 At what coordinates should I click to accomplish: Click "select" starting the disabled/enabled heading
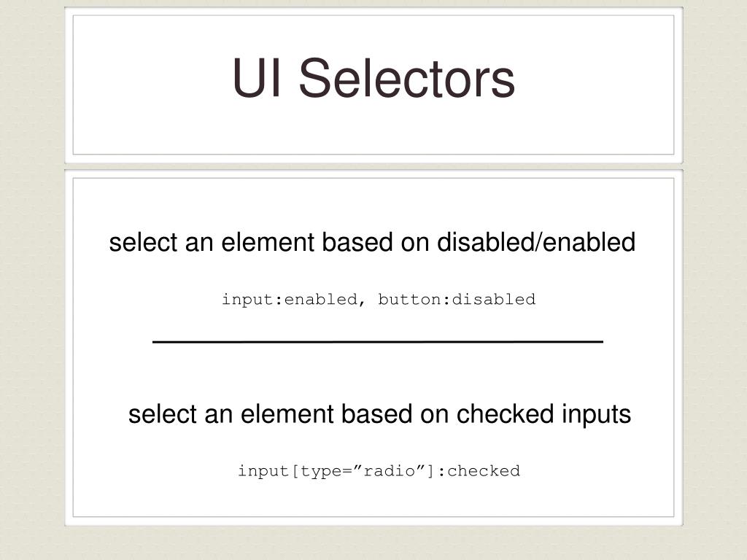[x=143, y=242]
